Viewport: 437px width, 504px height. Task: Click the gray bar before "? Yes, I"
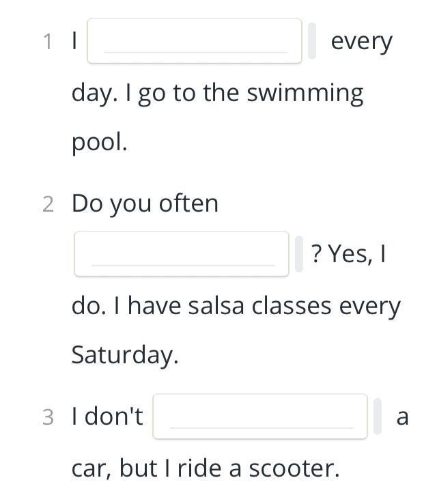coord(299,254)
